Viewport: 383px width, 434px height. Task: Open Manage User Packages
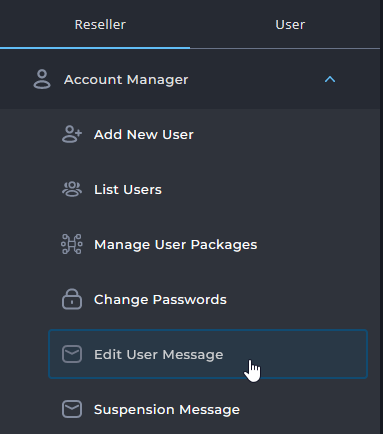tap(176, 245)
